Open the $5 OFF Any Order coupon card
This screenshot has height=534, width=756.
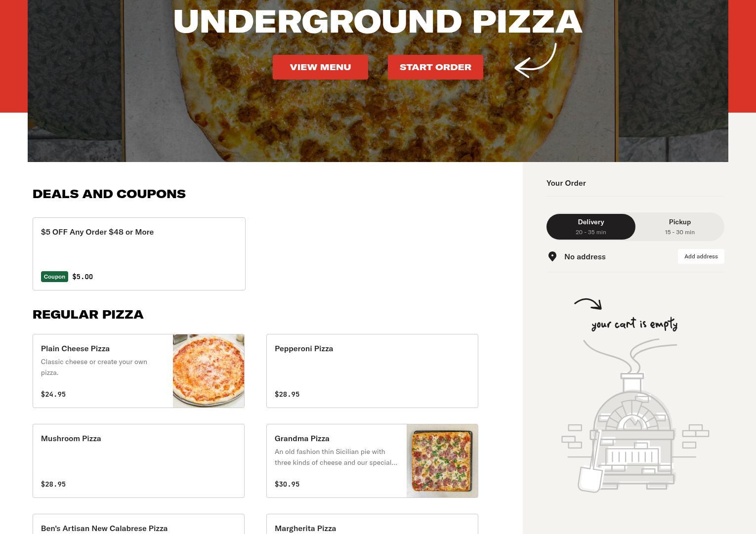(x=139, y=254)
